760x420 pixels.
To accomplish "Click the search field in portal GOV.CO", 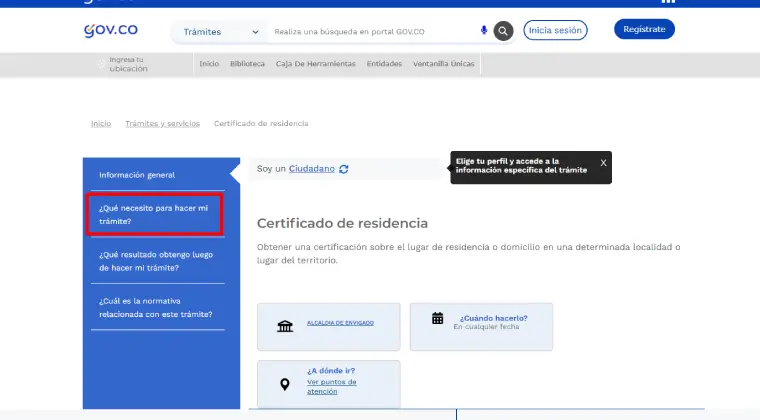I will [x=373, y=32].
